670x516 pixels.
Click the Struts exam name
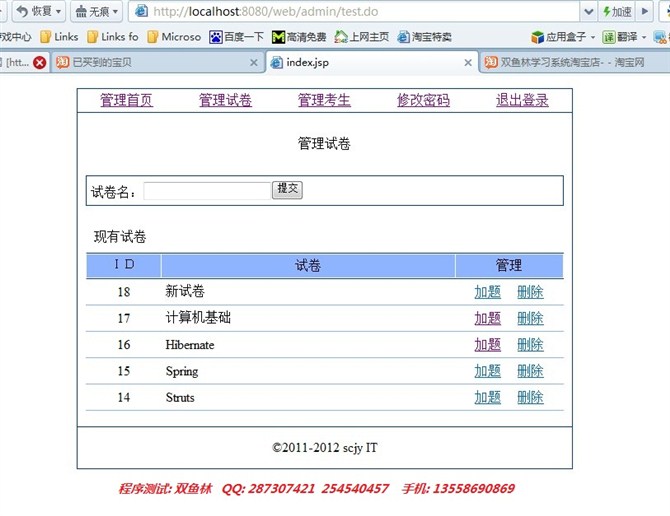[x=180, y=398]
